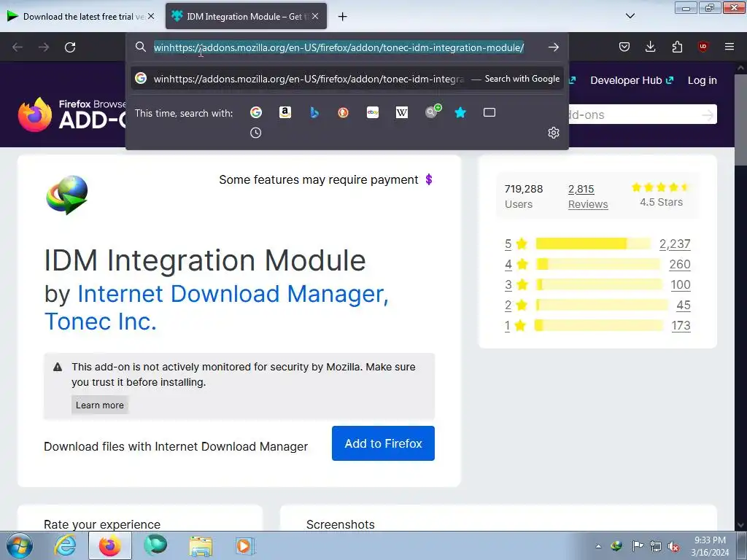Open search settings gear icon
The image size is (747, 560).
pyautogui.click(x=553, y=133)
